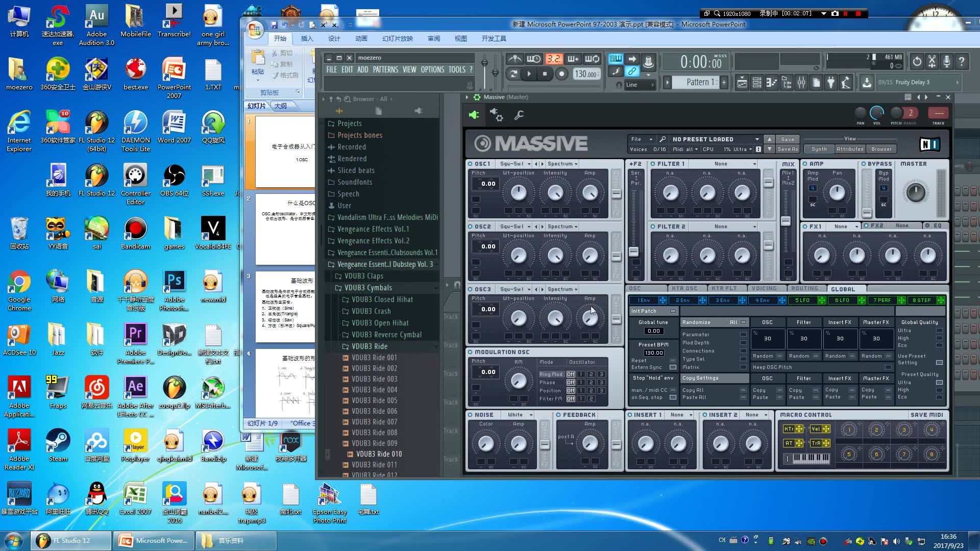Open the NO PRESET LOADED preset dropdown
980x551 pixels.
point(715,139)
